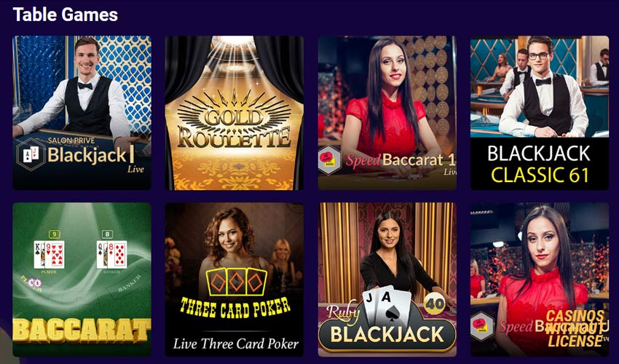The height and width of the screenshot is (364, 619).
Task: Click the Table Games section heading
Action: click(66, 15)
